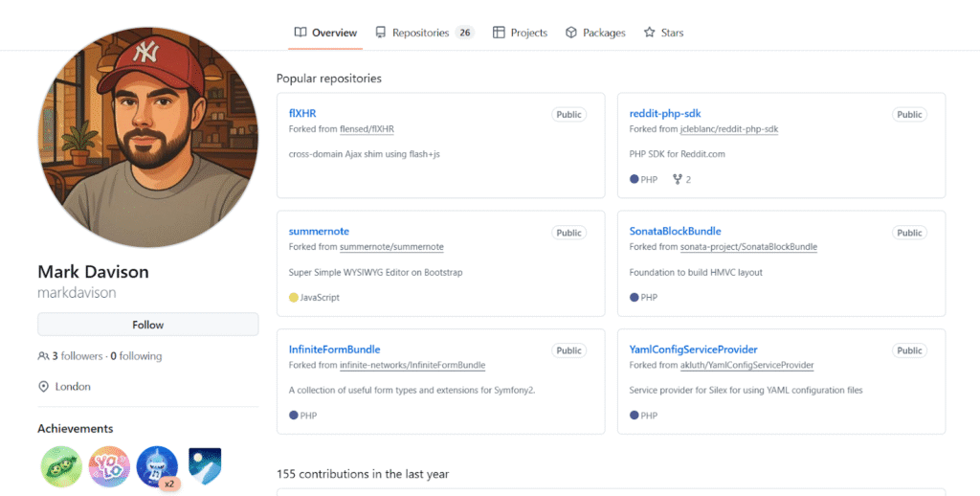
Task: Open the Repositories tab
Action: [420, 33]
